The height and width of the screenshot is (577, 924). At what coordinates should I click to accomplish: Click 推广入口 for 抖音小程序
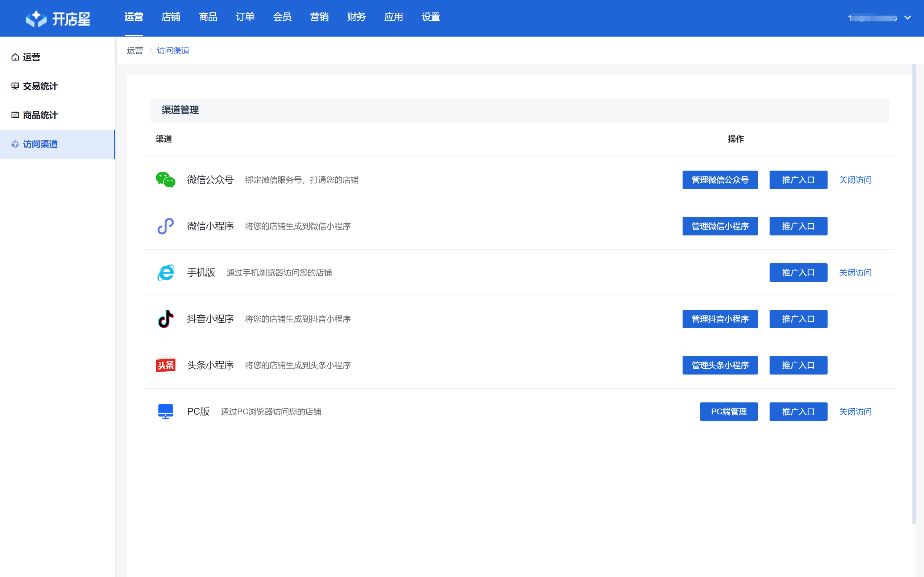point(798,319)
